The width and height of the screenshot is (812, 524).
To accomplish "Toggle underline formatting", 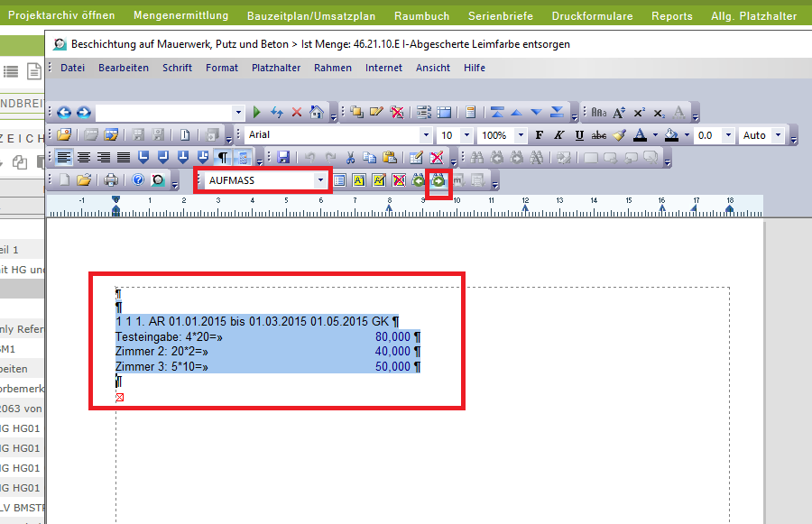I will [x=578, y=135].
